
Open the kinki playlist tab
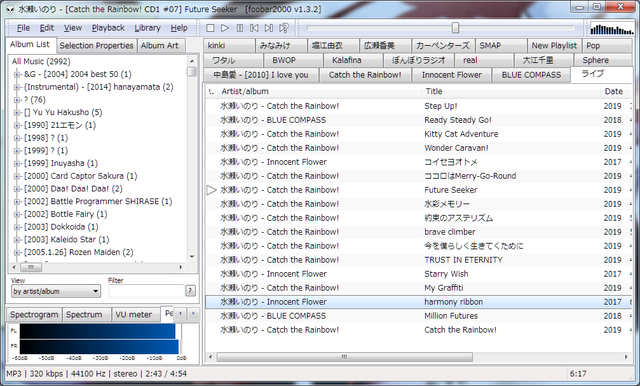pos(229,45)
